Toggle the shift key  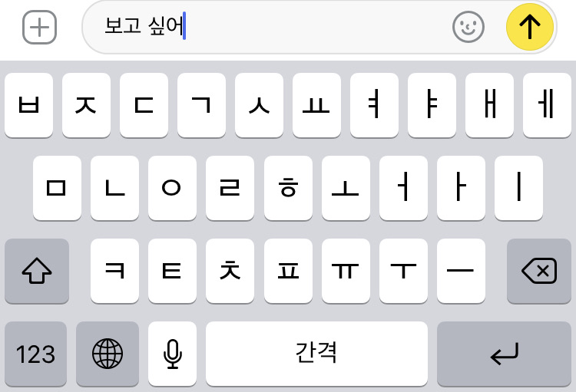(37, 272)
